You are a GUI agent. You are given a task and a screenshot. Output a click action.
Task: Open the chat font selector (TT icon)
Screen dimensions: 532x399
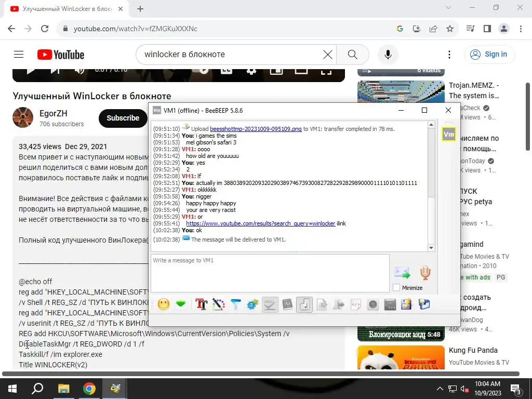(202, 304)
